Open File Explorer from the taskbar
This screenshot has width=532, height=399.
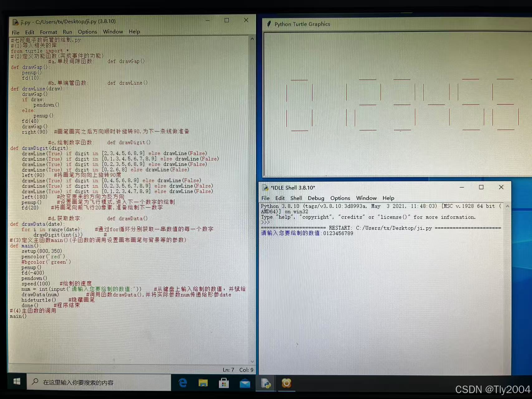tap(203, 383)
